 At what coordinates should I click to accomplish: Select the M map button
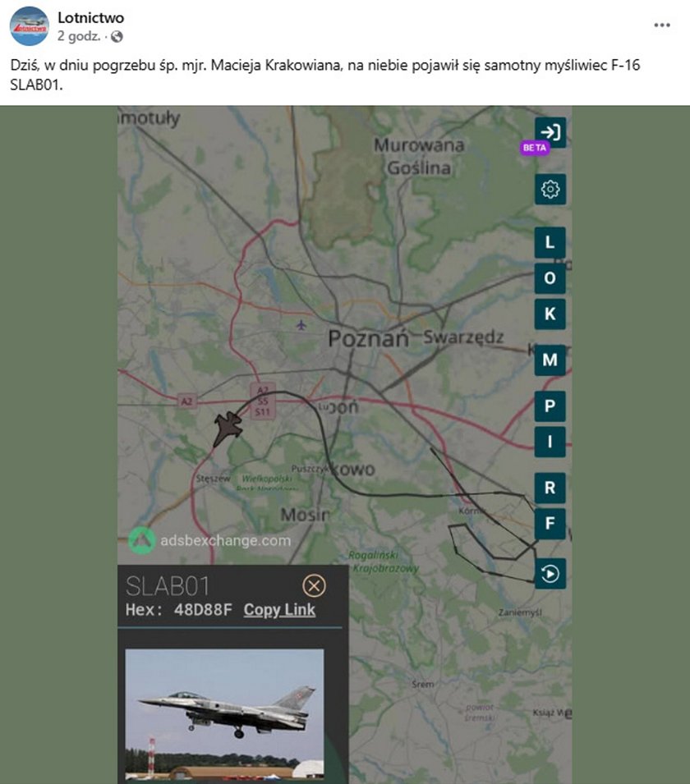pyautogui.click(x=550, y=360)
